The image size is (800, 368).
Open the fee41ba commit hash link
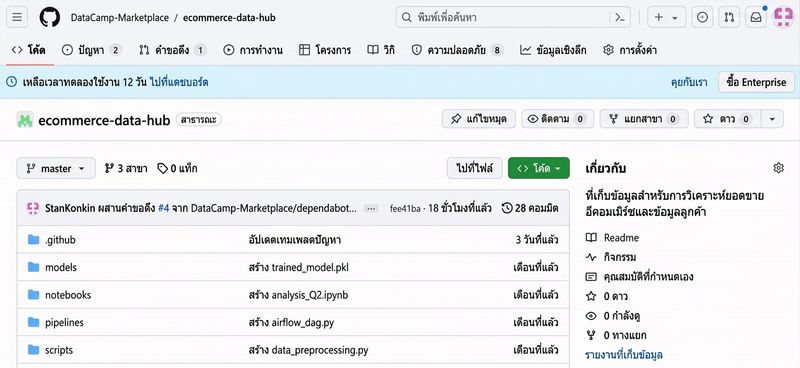[x=405, y=208]
